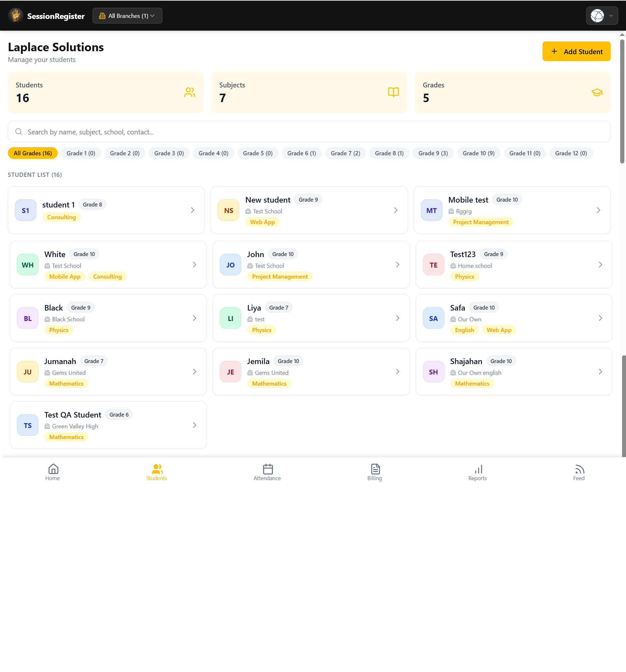
Task: Click the JO avatar for John
Action: coord(231,265)
